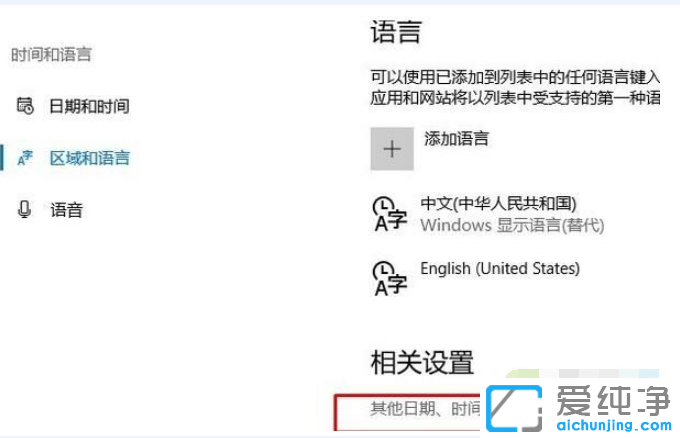The width and height of the screenshot is (680, 438).
Task: Select English (United States) language entry
Action: [499, 268]
